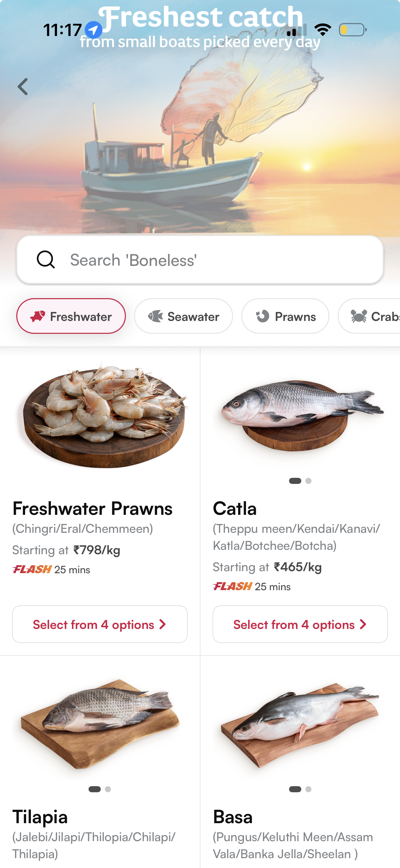
Task: Select from 4 options for Catla
Action: tap(300, 624)
